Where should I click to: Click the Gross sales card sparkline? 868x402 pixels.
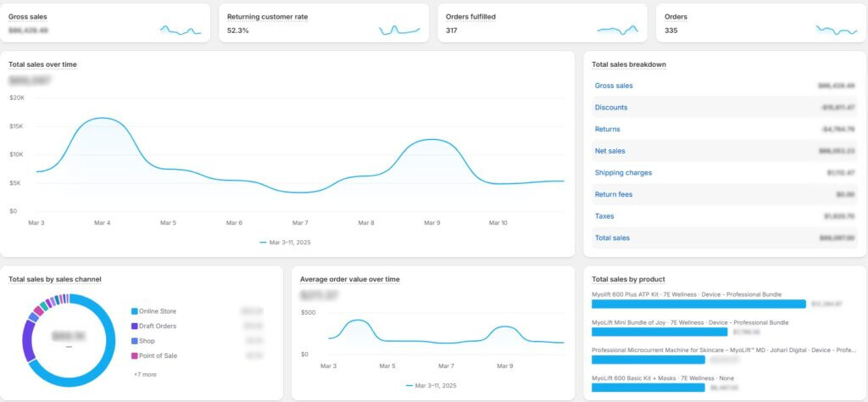181,31
